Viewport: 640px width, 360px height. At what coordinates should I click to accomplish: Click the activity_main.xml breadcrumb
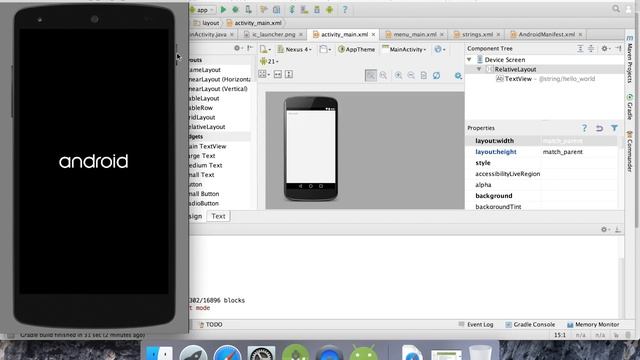pos(254,23)
